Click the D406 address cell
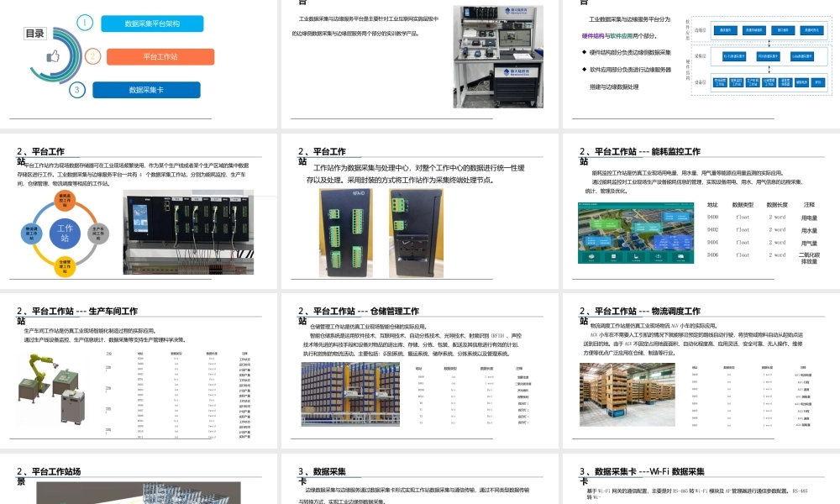Image resolution: width=840 pixels, height=504 pixels. [x=712, y=255]
